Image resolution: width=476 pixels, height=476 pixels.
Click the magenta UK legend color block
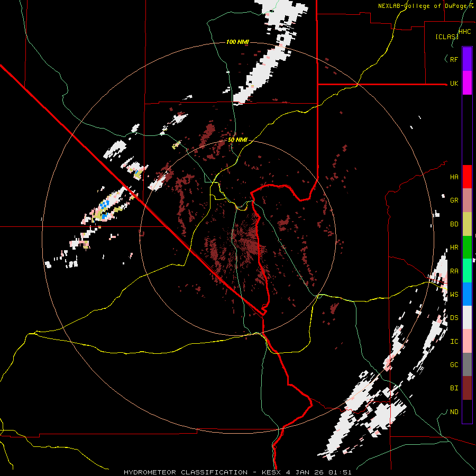467,83
